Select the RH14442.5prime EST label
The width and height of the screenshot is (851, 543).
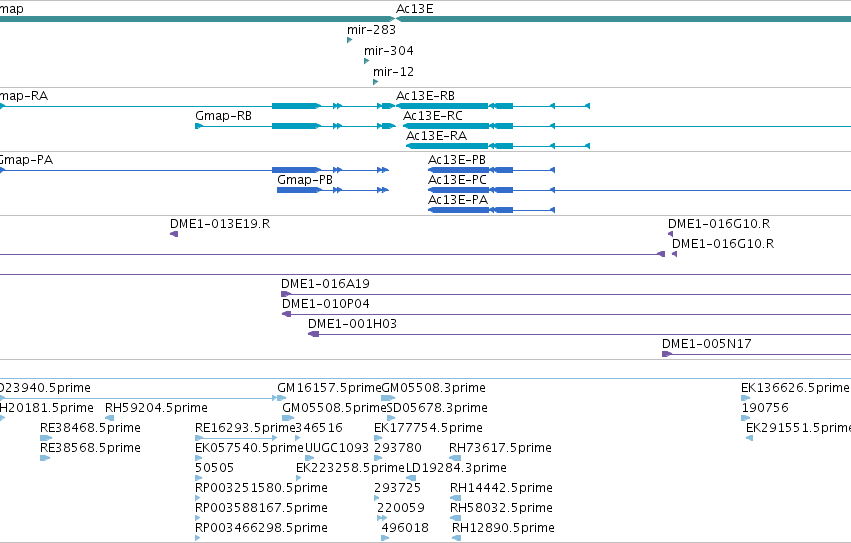501,488
